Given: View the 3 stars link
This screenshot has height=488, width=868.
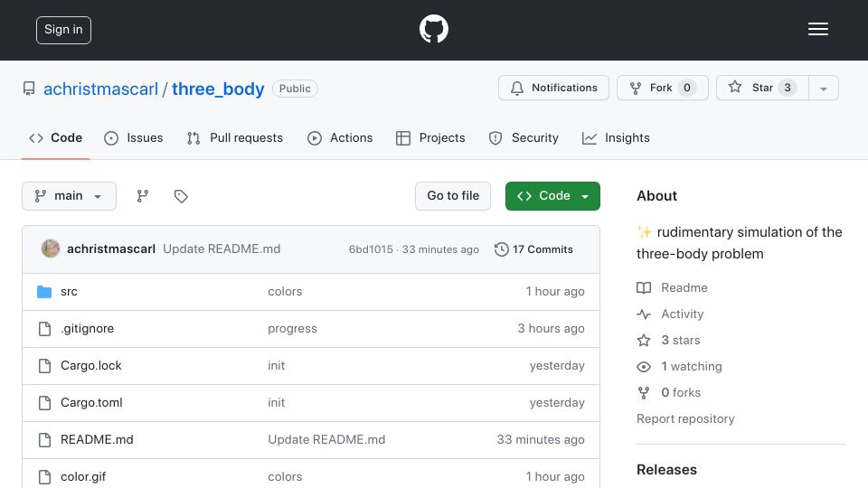Looking at the screenshot, I should pos(669,341).
